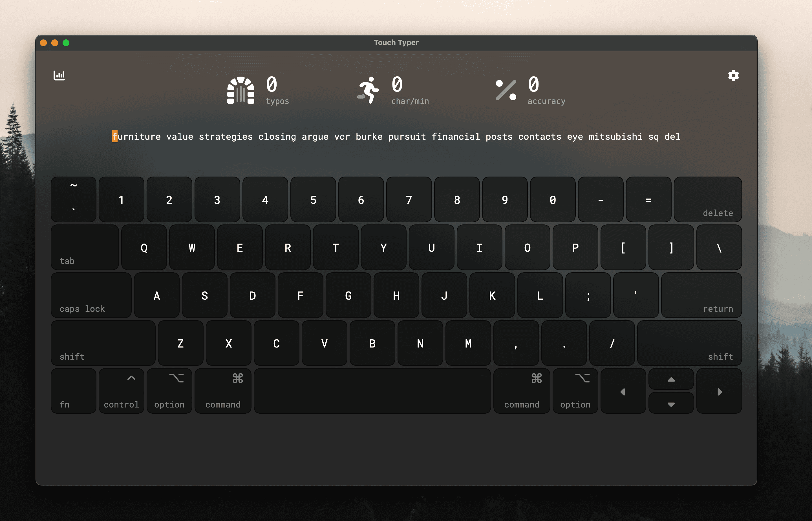Image resolution: width=812 pixels, height=521 pixels.
Task: Click the space bar
Action: [372, 391]
